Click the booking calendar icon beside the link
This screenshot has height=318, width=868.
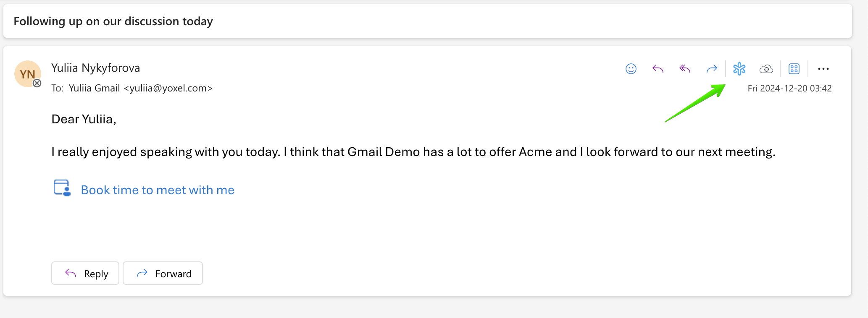pos(62,188)
